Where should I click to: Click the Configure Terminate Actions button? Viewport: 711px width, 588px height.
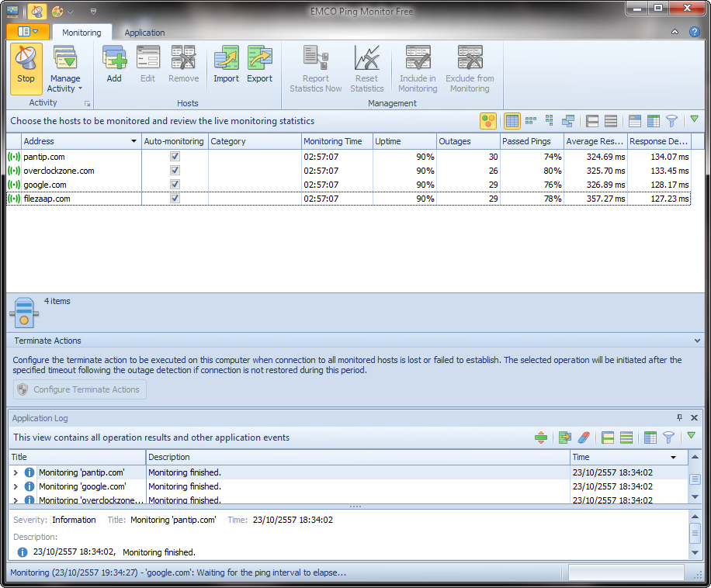[x=79, y=389]
